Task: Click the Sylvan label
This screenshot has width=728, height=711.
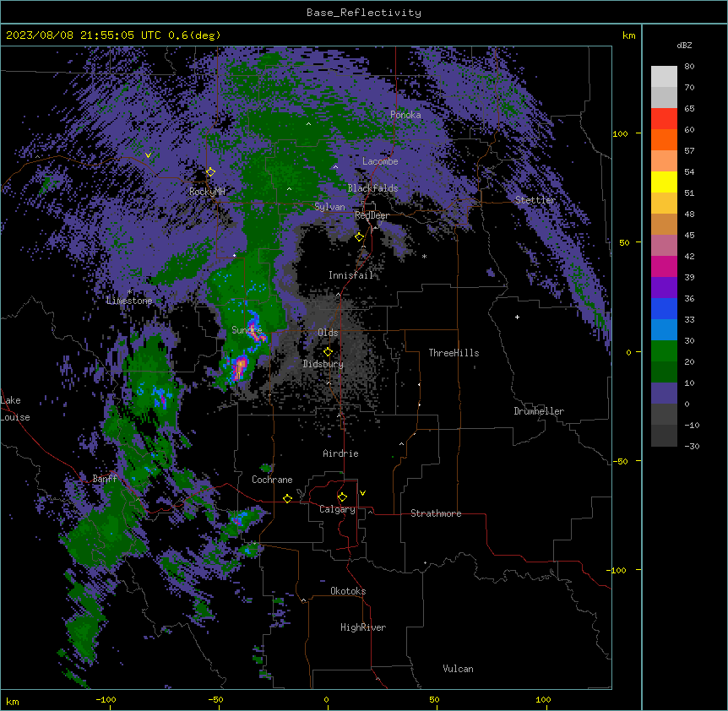Action: point(329,207)
